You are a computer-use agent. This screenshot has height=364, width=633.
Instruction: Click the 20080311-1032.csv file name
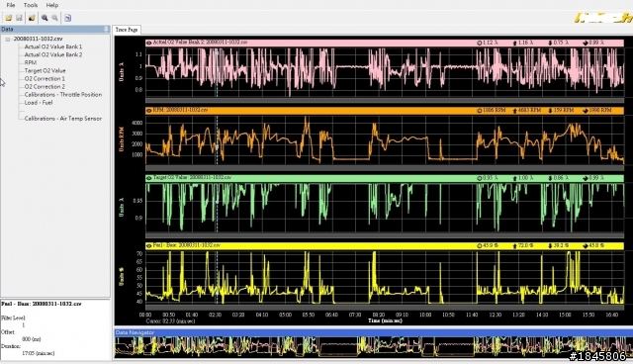coord(38,39)
